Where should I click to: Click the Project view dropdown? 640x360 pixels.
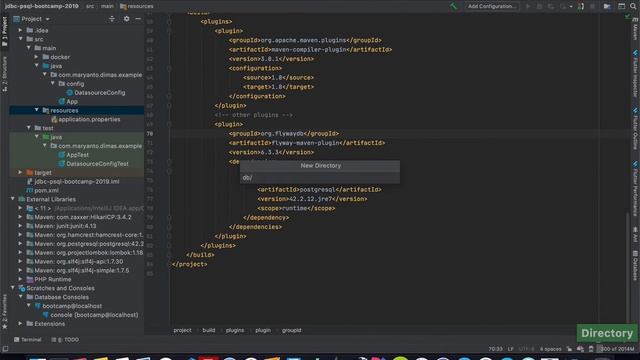[32, 19]
